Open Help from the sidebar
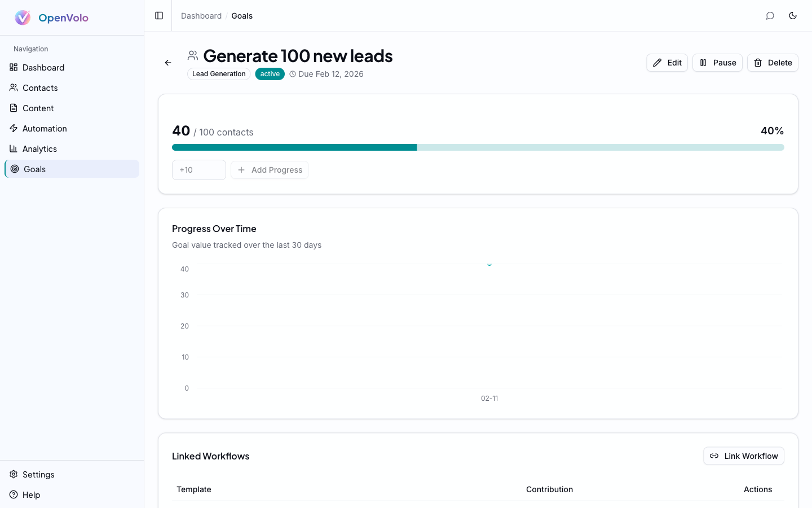Screen dimensions: 812x508 [31, 494]
